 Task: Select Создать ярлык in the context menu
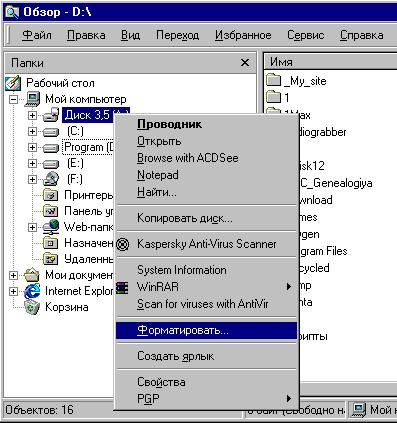tap(206, 356)
